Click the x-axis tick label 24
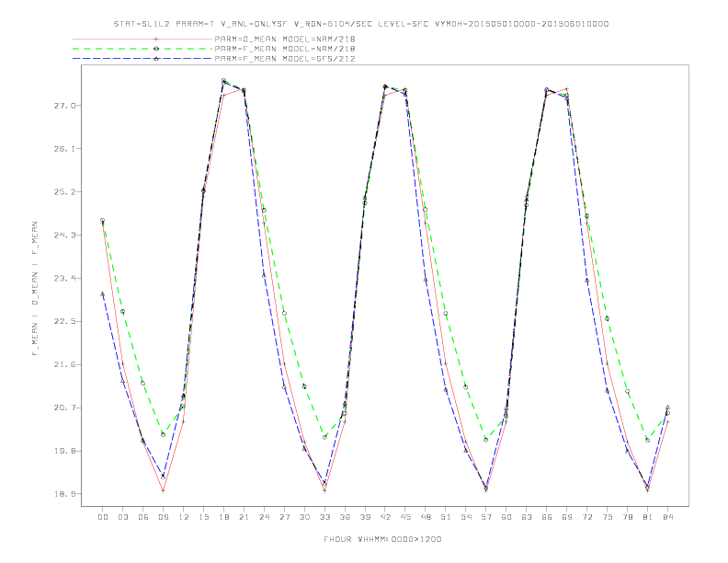This screenshot has height=563, width=728. (264, 517)
